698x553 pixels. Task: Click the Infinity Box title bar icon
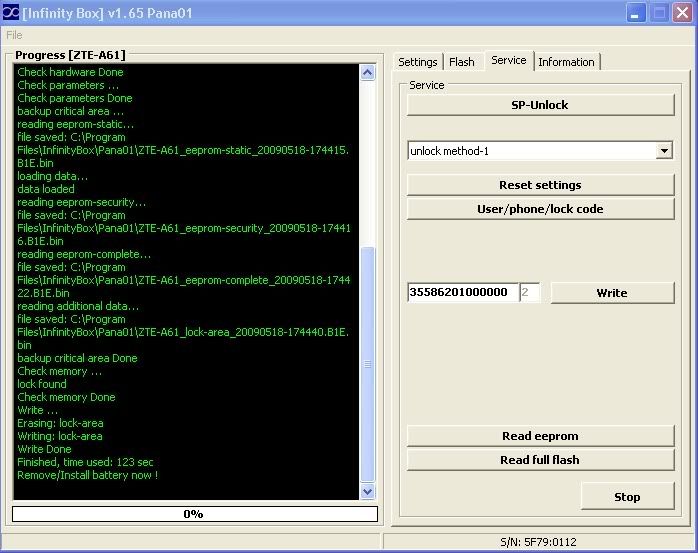pyautogui.click(x=11, y=12)
